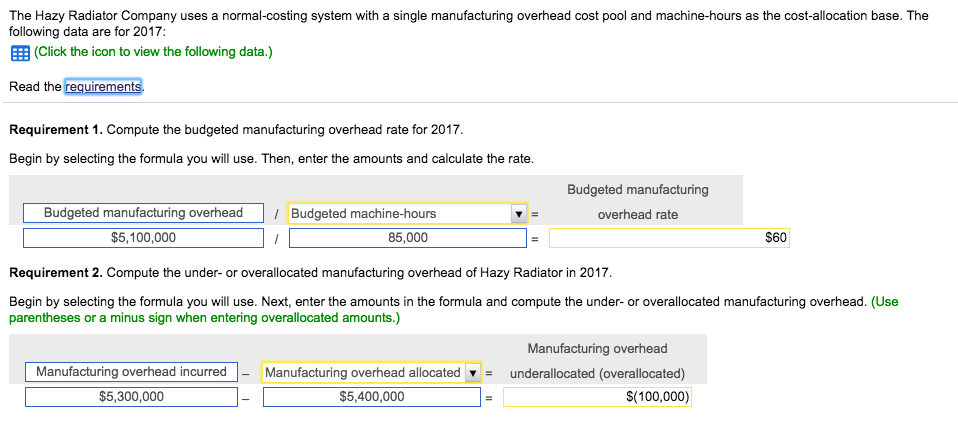Click the $5,400,000 input field
The height and width of the screenshot is (423, 958).
tap(372, 397)
